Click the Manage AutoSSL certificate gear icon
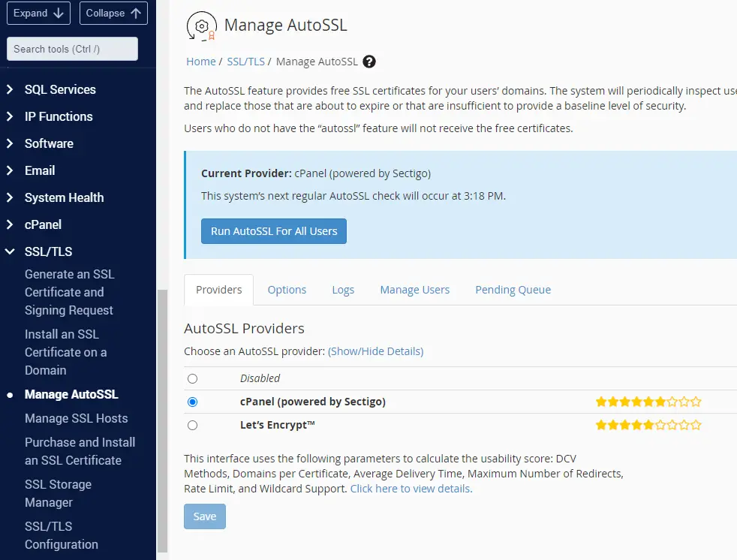This screenshot has width=737, height=560. click(x=200, y=25)
